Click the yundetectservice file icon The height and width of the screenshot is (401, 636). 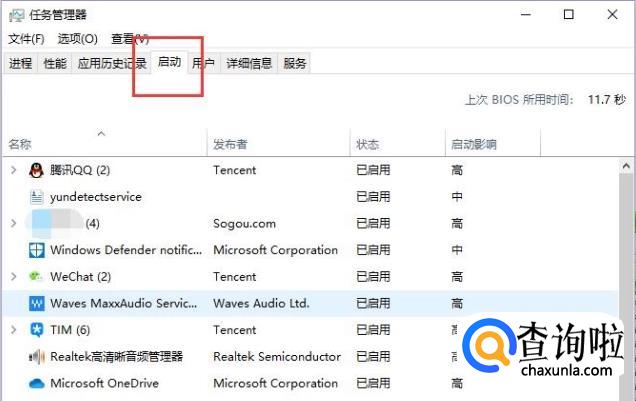coord(37,197)
